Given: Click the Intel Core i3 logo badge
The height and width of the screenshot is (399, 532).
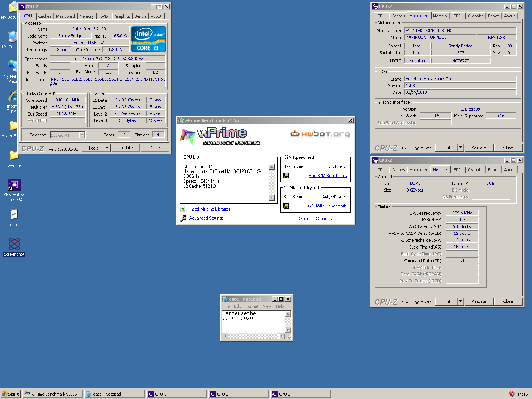Looking at the screenshot, I should (149, 39).
